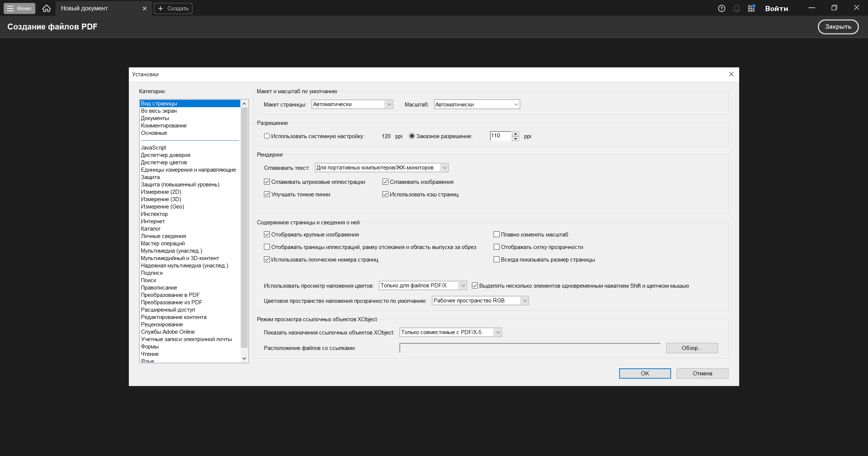Open Масштаб dropdown
868x456 pixels.
pos(477,104)
